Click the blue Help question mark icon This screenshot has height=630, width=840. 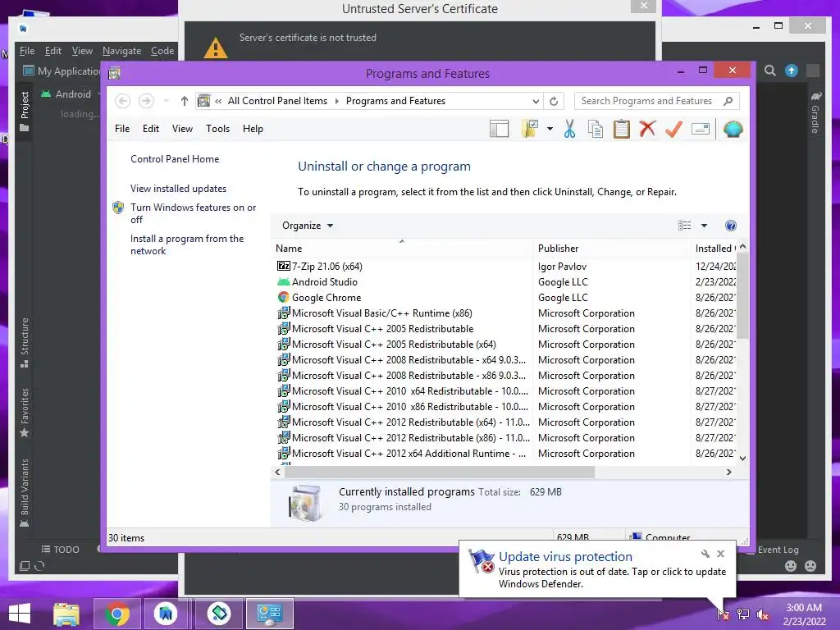click(731, 226)
